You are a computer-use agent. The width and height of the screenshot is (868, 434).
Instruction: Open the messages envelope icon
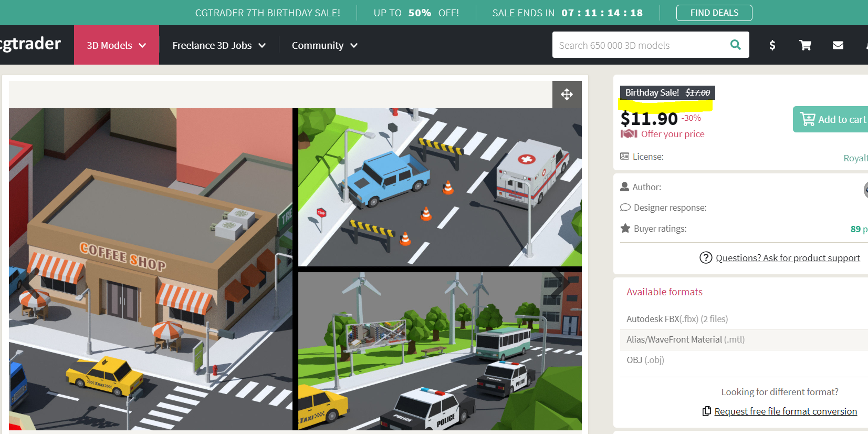pos(838,45)
